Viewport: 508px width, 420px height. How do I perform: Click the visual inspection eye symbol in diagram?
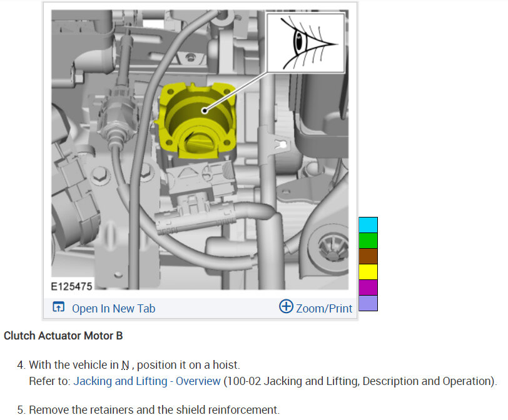[305, 43]
